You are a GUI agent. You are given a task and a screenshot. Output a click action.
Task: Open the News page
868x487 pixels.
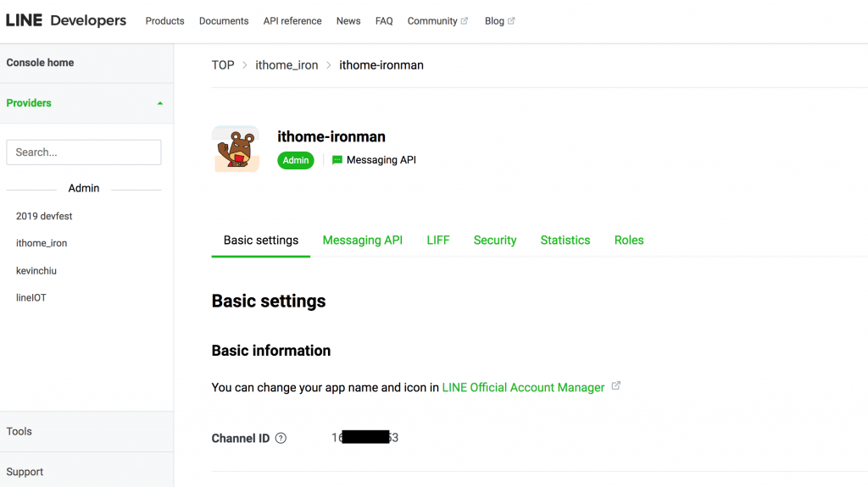348,21
